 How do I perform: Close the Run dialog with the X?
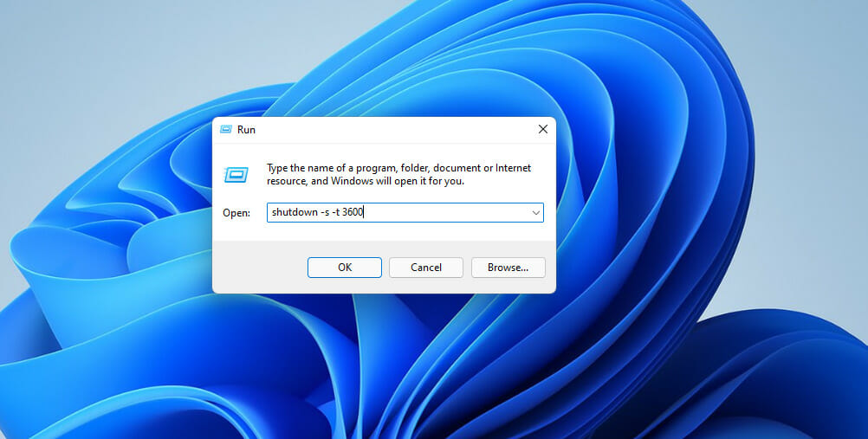(x=542, y=129)
